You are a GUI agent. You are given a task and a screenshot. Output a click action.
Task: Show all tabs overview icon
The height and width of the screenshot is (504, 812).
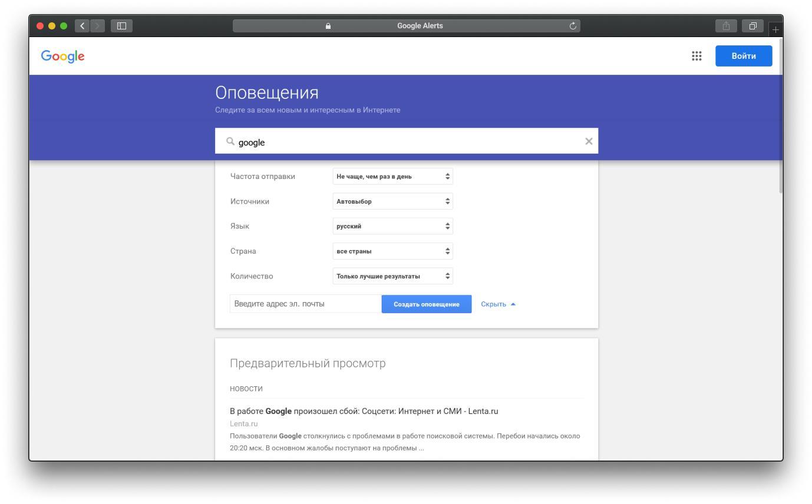(752, 26)
